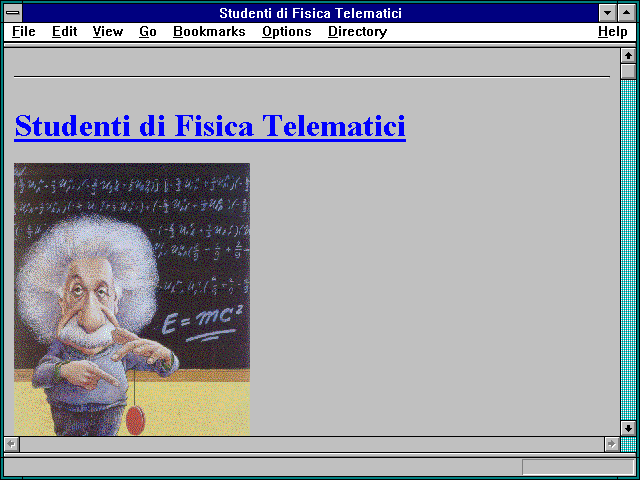
Task: Click the horizontal scrollbar right arrow
Action: click(x=612, y=444)
